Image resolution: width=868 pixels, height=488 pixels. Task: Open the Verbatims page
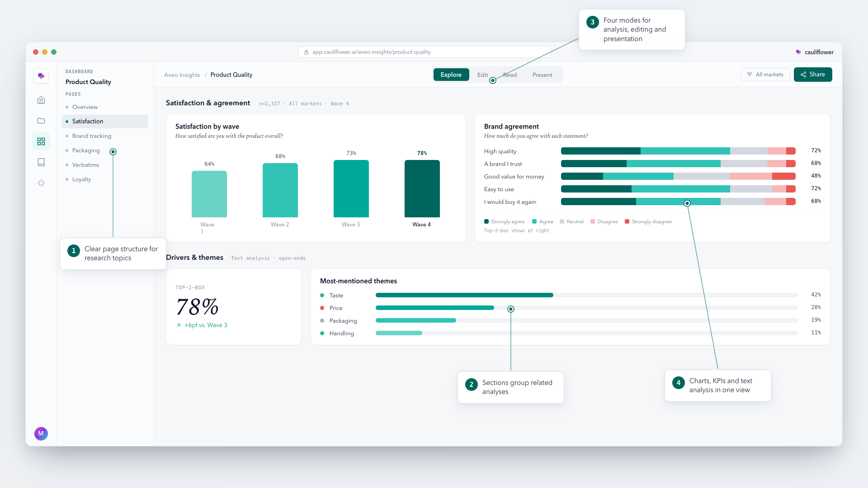point(85,164)
